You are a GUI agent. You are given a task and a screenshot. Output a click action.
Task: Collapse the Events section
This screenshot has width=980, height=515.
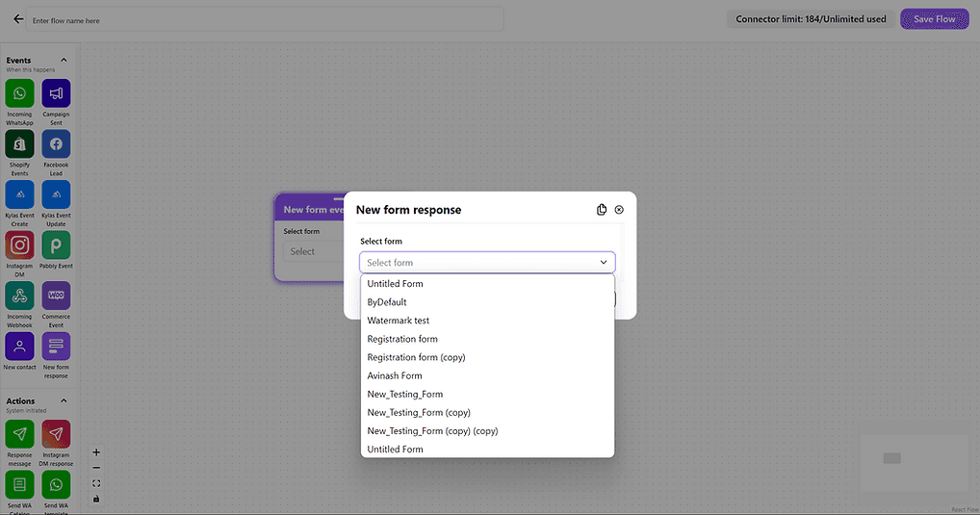64,60
